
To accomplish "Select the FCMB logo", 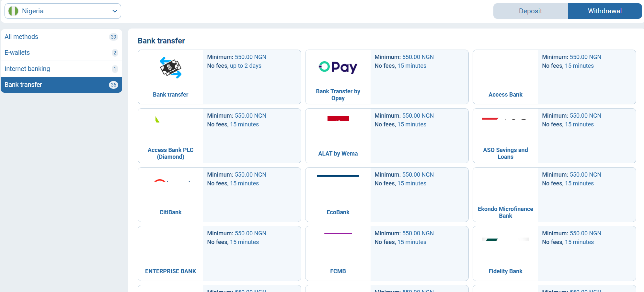I will pos(338,234).
